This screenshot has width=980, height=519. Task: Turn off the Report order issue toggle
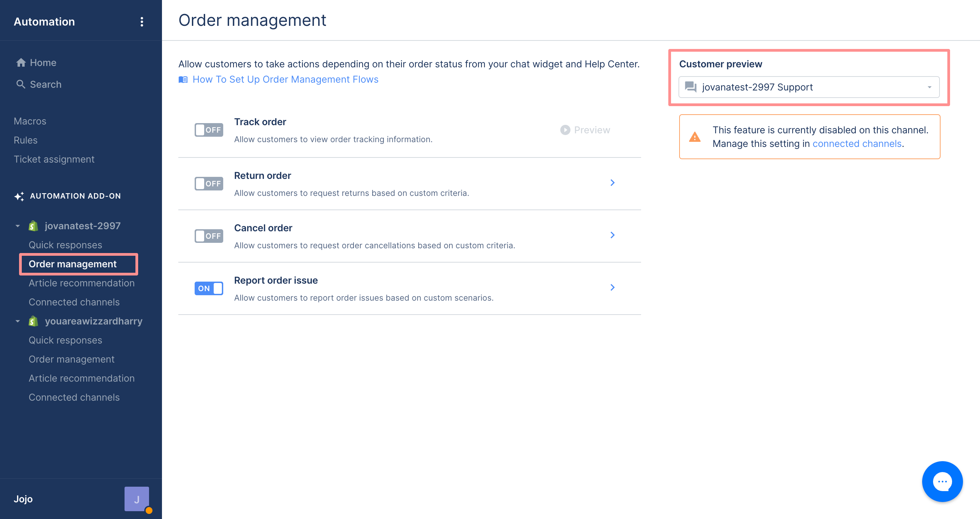pos(209,288)
